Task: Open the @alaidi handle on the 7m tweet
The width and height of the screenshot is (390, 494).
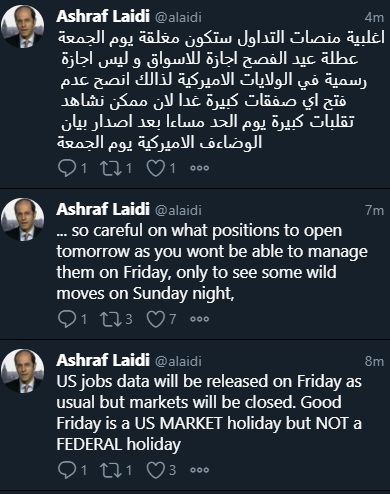Action: point(178,210)
